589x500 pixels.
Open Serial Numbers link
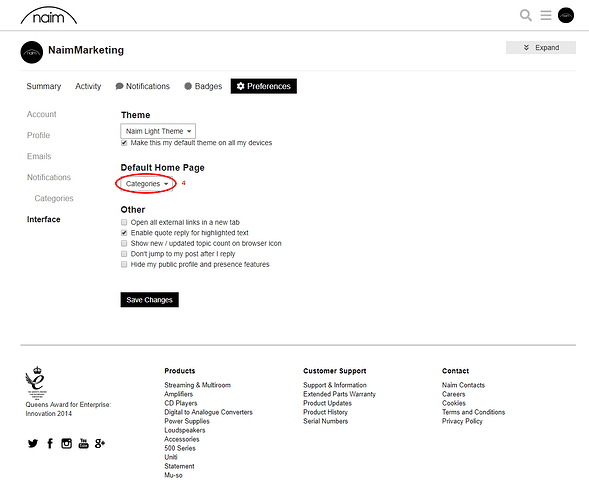click(x=326, y=421)
